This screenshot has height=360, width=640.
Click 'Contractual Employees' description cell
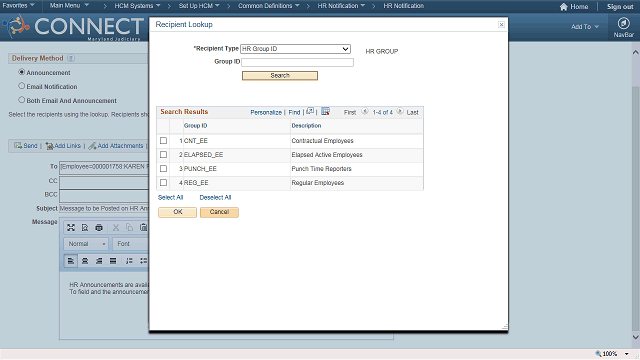(x=322, y=141)
